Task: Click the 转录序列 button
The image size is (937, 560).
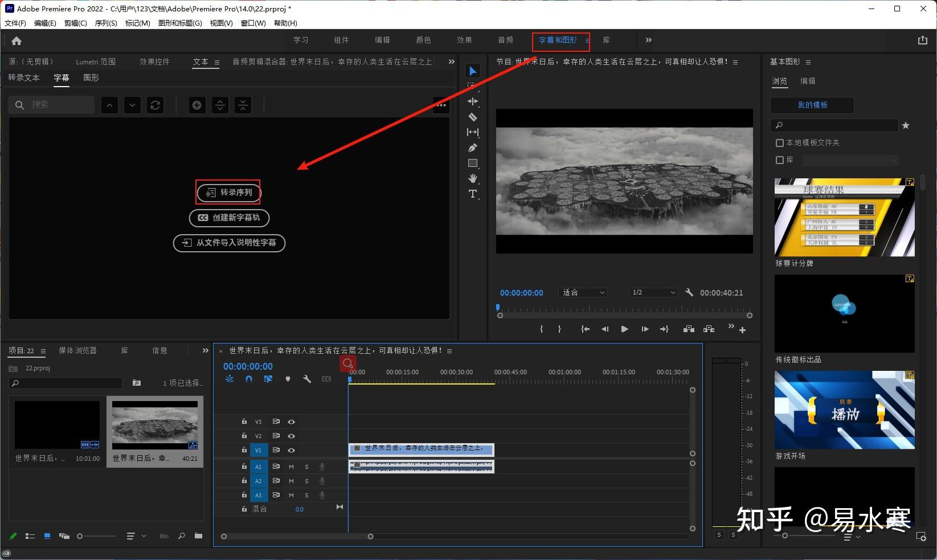Action: coord(228,193)
